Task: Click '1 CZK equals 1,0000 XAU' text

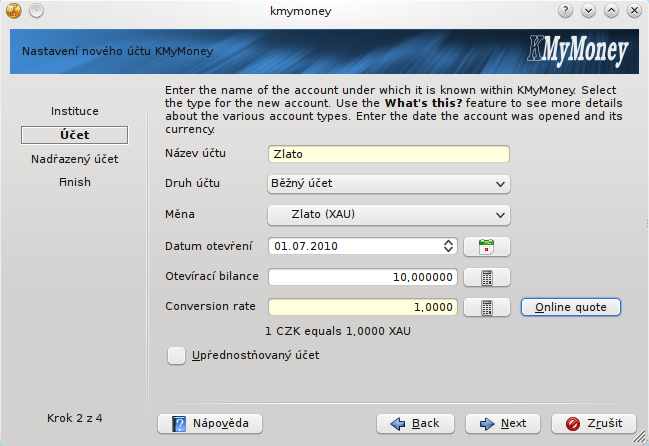Action: point(338,331)
